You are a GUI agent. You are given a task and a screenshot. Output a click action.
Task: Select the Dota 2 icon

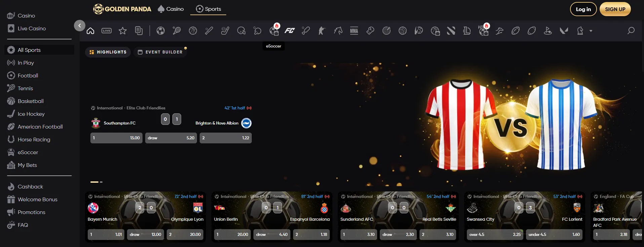tap(451, 31)
